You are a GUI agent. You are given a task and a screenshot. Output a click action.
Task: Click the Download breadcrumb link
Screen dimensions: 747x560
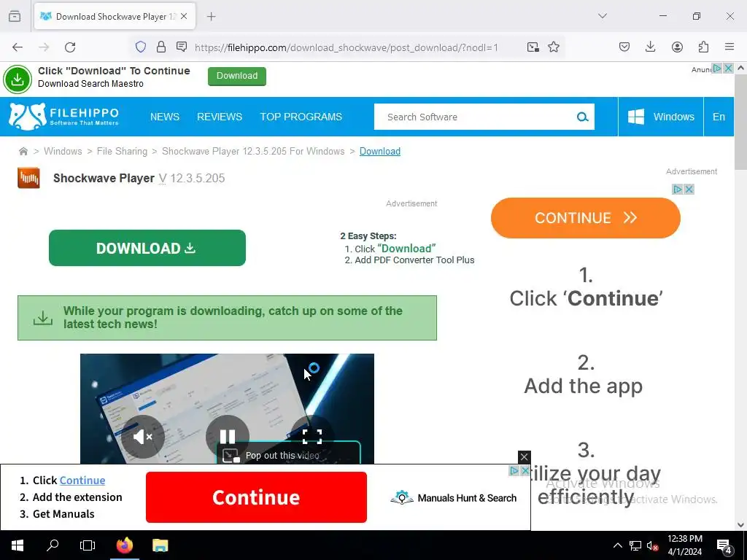(379, 152)
